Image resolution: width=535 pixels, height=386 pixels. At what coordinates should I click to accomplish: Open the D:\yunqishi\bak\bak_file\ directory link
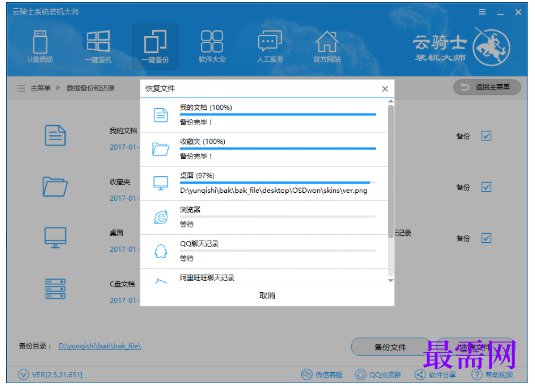pyautogui.click(x=100, y=346)
